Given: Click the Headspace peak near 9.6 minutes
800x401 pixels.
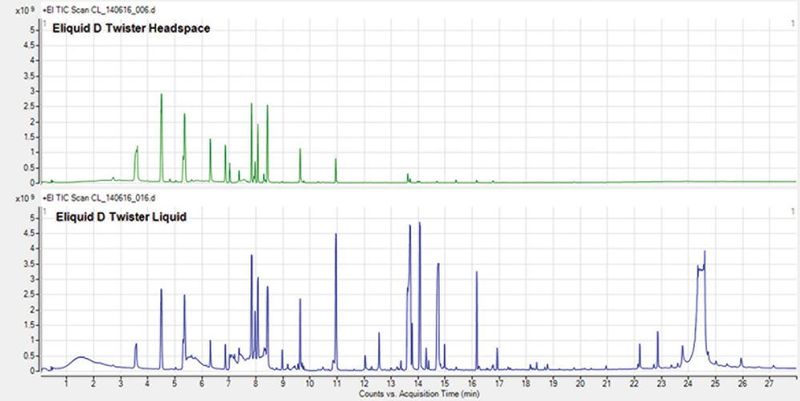Looking at the screenshot, I should coord(300,165).
